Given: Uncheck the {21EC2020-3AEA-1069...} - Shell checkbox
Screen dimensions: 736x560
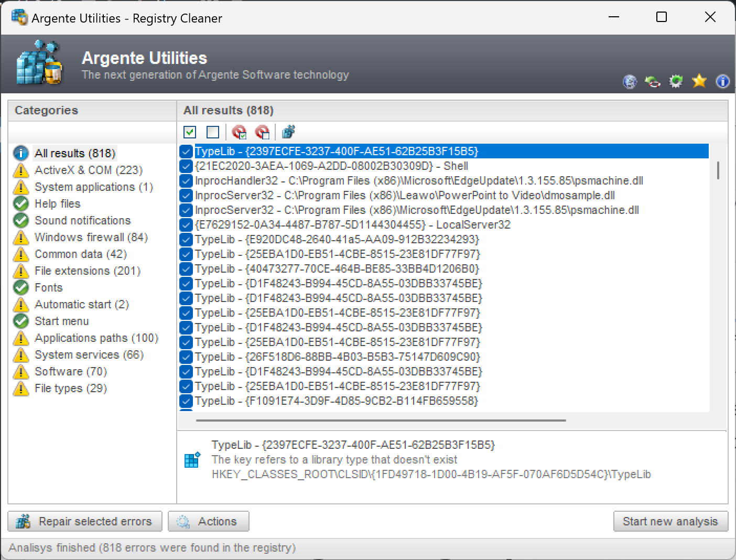Looking at the screenshot, I should pos(186,166).
